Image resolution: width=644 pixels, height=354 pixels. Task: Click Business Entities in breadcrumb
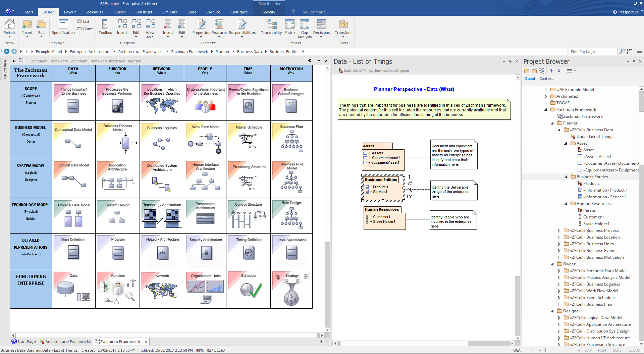284,52
